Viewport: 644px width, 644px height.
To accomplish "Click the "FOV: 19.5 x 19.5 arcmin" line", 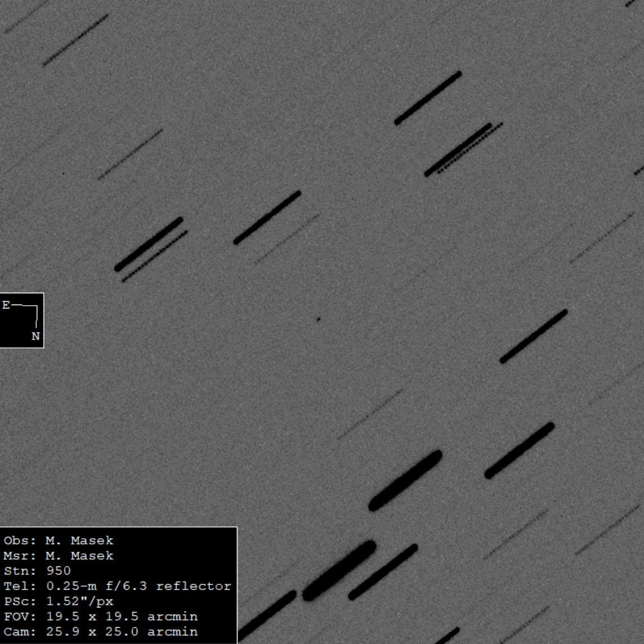I will 101,616.
